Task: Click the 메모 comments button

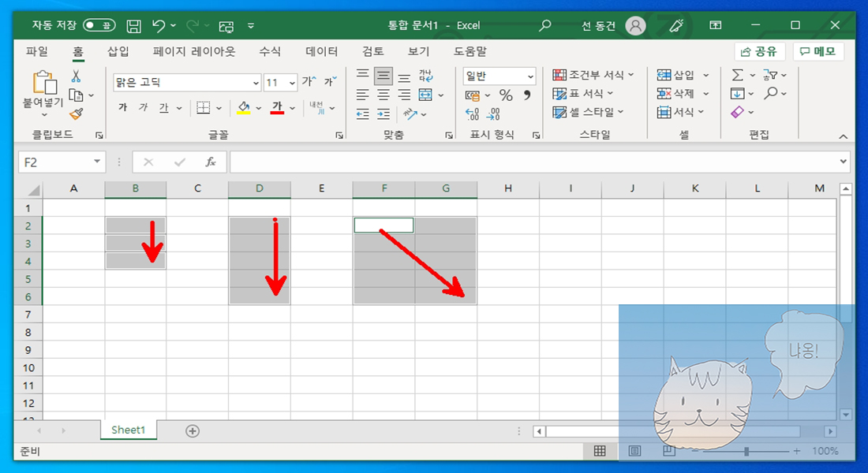Action: click(x=818, y=51)
